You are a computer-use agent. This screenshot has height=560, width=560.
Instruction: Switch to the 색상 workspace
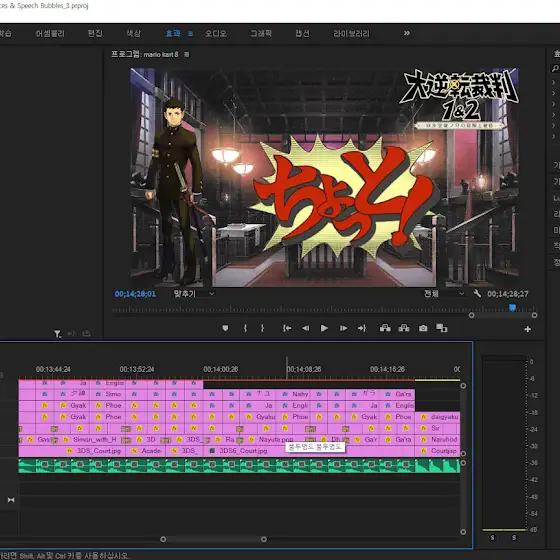pyautogui.click(x=134, y=34)
